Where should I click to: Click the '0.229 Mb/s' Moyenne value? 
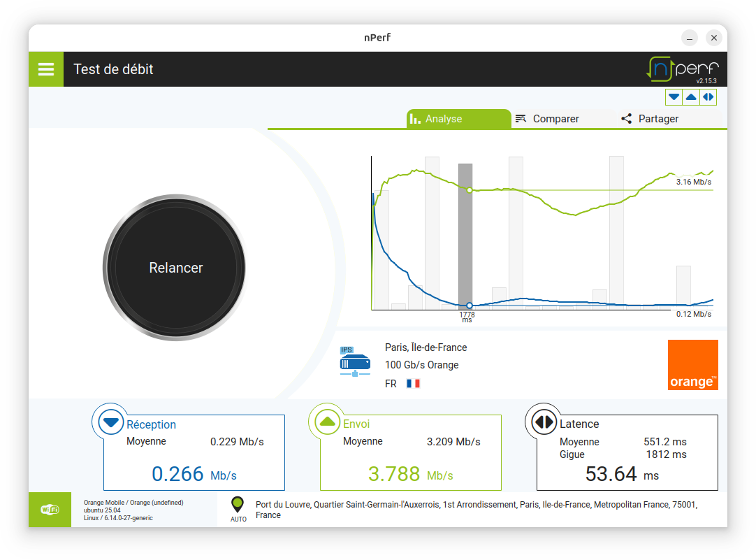click(x=237, y=442)
